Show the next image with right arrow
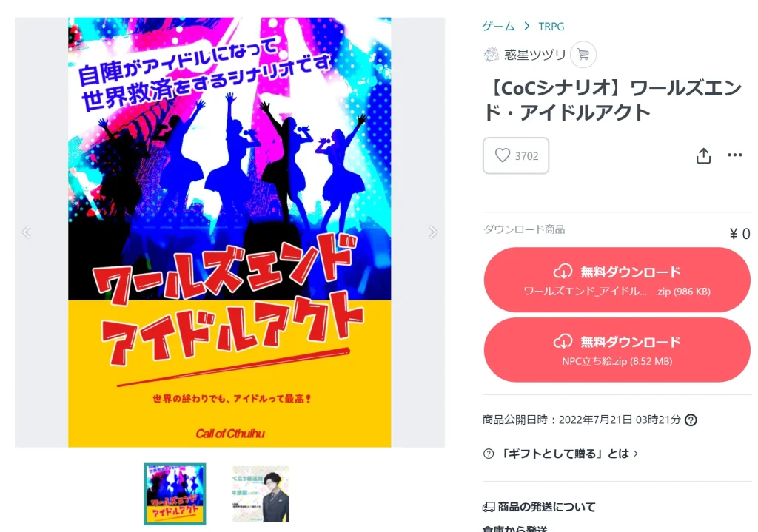The width and height of the screenshot is (758, 532). [x=432, y=232]
